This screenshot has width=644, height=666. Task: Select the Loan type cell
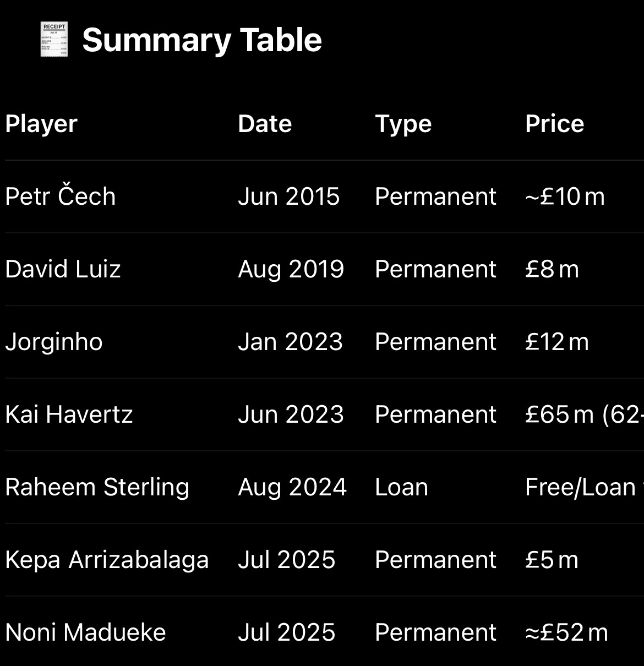pos(401,487)
